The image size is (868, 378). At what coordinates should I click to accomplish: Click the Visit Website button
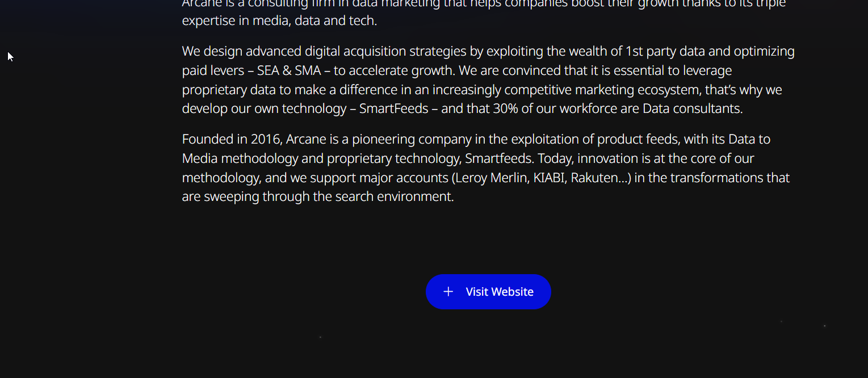(x=488, y=292)
